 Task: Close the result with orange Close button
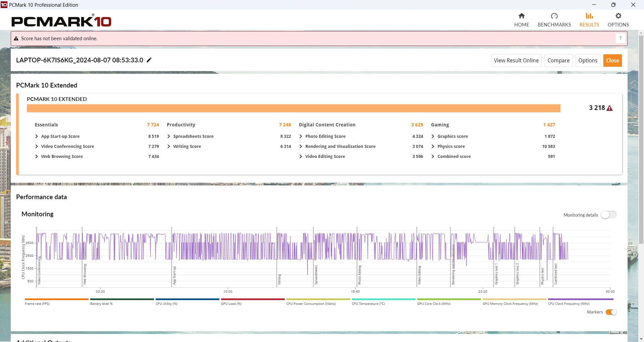click(612, 60)
